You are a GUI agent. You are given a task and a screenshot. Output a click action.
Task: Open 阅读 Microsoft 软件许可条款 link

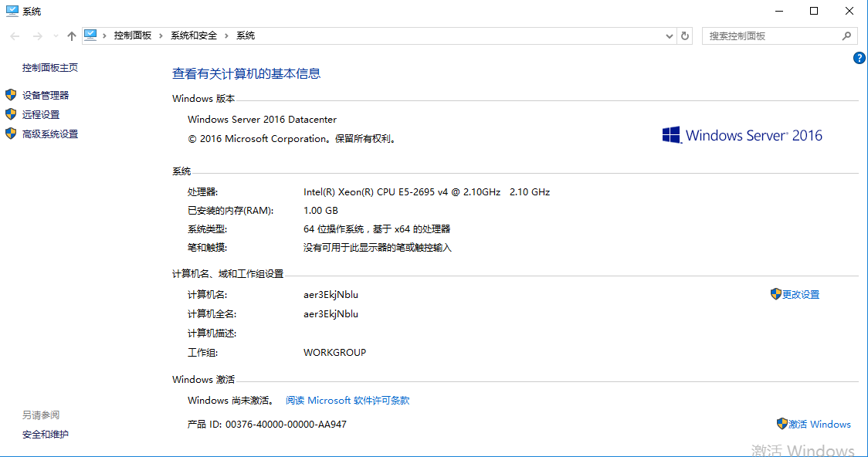pos(348,401)
